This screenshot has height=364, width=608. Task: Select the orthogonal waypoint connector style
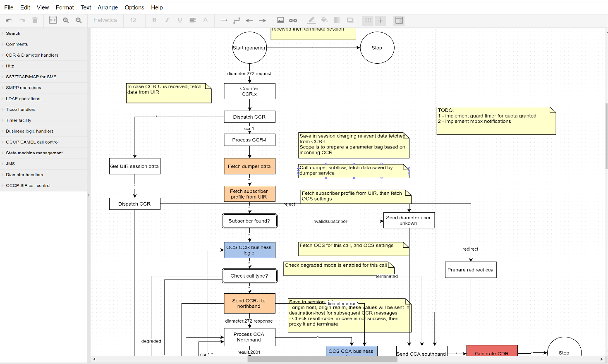click(237, 20)
